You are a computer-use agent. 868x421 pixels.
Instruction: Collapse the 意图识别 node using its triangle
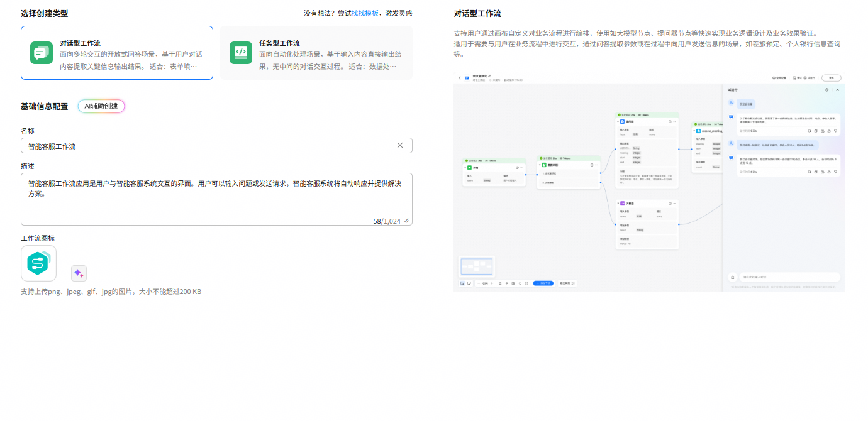point(540,165)
